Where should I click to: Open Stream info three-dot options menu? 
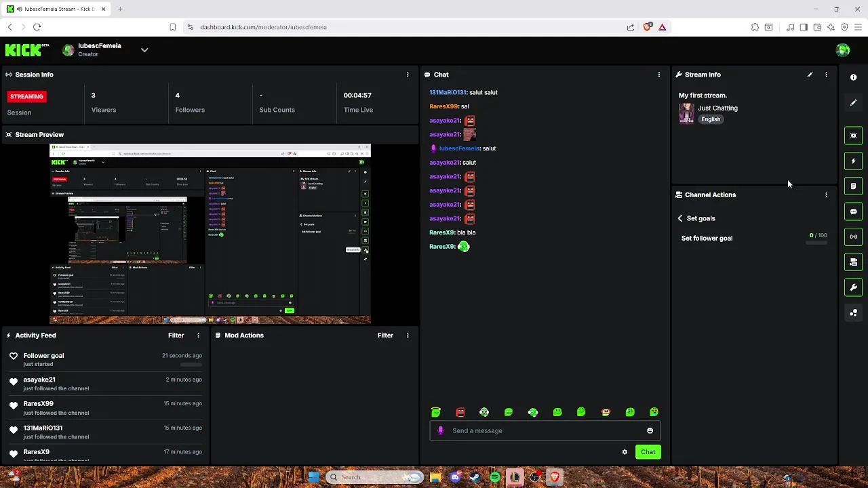point(826,75)
